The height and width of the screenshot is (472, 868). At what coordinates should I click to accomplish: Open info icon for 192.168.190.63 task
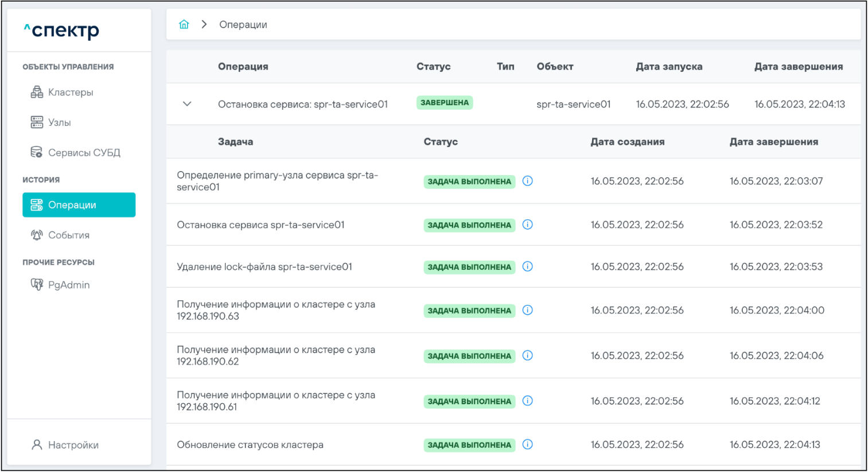pos(528,310)
